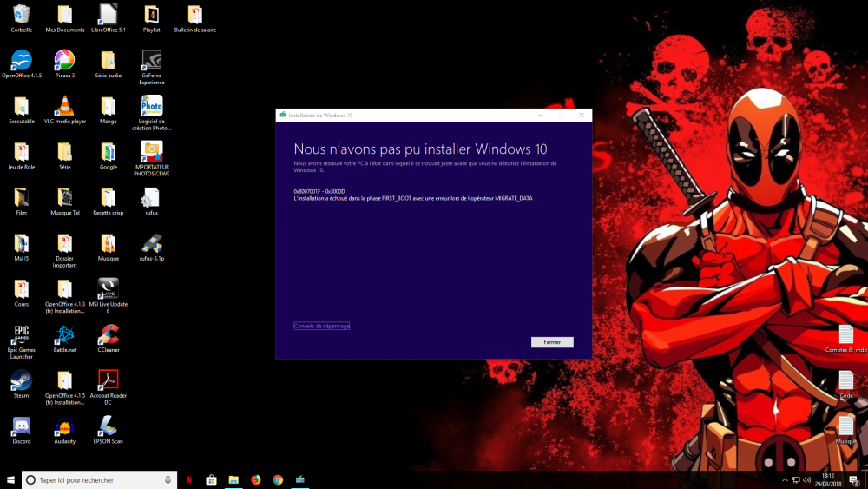Click the Conseils de dépannage link
The width and height of the screenshot is (868, 489).
322,327
